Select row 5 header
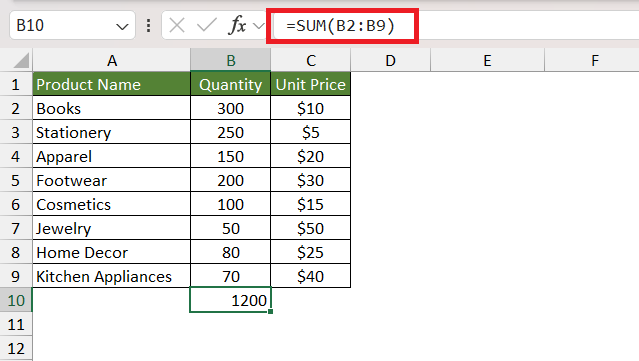 16,180
